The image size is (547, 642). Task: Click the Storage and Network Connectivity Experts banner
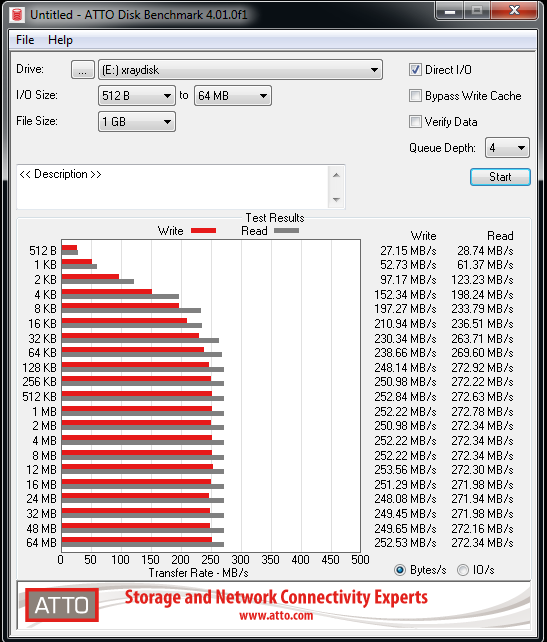(276, 597)
